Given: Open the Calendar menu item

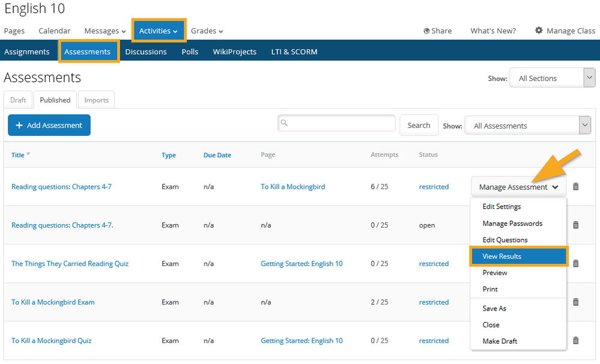Looking at the screenshot, I should [x=54, y=31].
